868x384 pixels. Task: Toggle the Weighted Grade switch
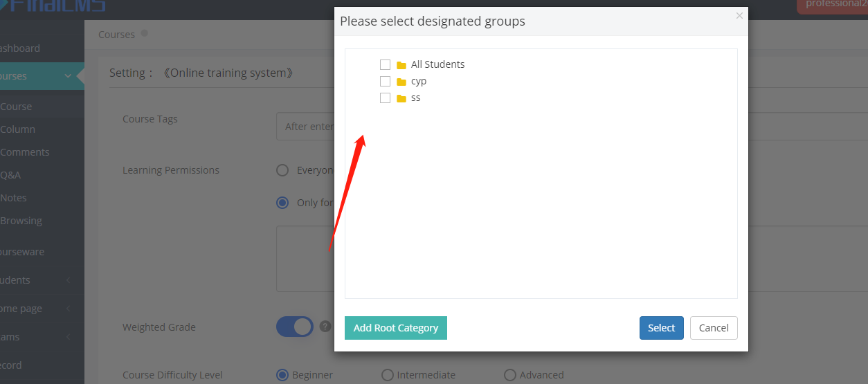click(x=295, y=327)
